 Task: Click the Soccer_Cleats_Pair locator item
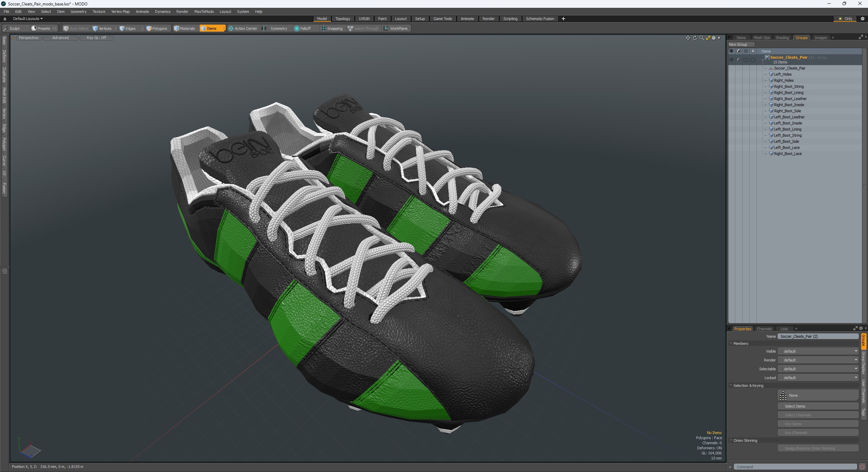(x=789, y=68)
